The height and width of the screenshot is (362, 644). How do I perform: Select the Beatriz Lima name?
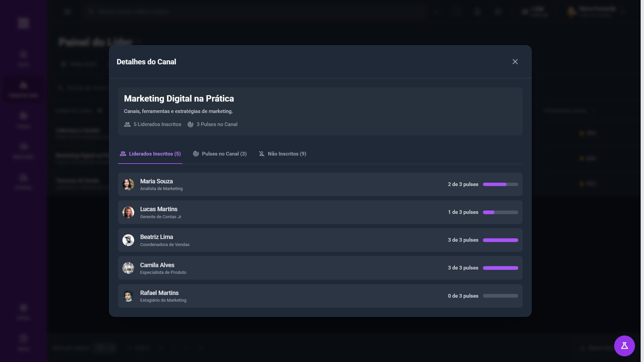point(156,237)
